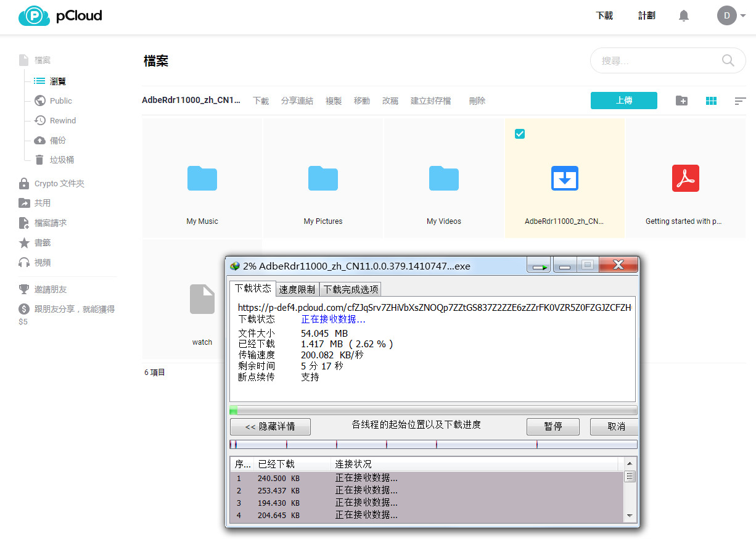The height and width of the screenshot is (552, 756).
Task: Click 暂停 pause button
Action: (553, 426)
